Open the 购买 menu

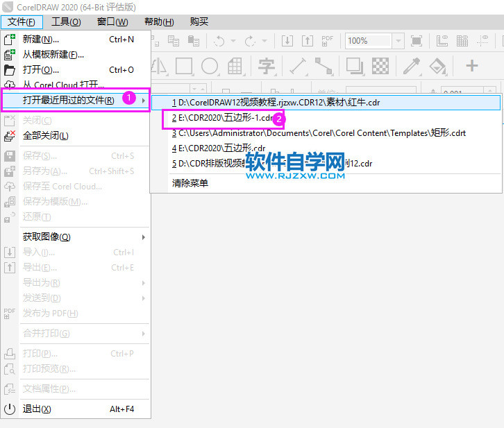[x=199, y=22]
